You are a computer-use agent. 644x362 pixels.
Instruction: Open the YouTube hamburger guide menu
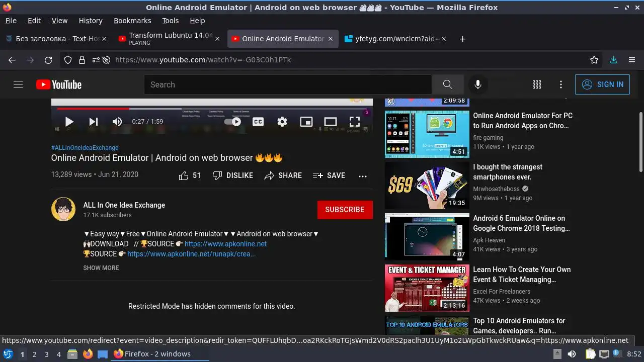click(x=18, y=84)
